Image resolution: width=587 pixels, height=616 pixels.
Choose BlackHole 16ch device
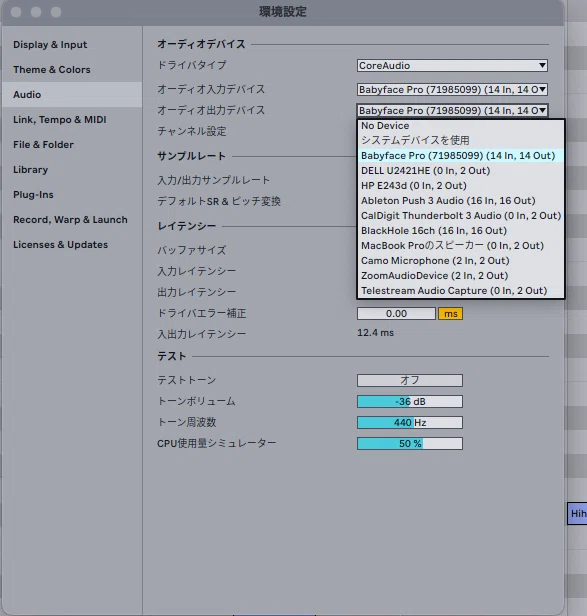(461, 231)
